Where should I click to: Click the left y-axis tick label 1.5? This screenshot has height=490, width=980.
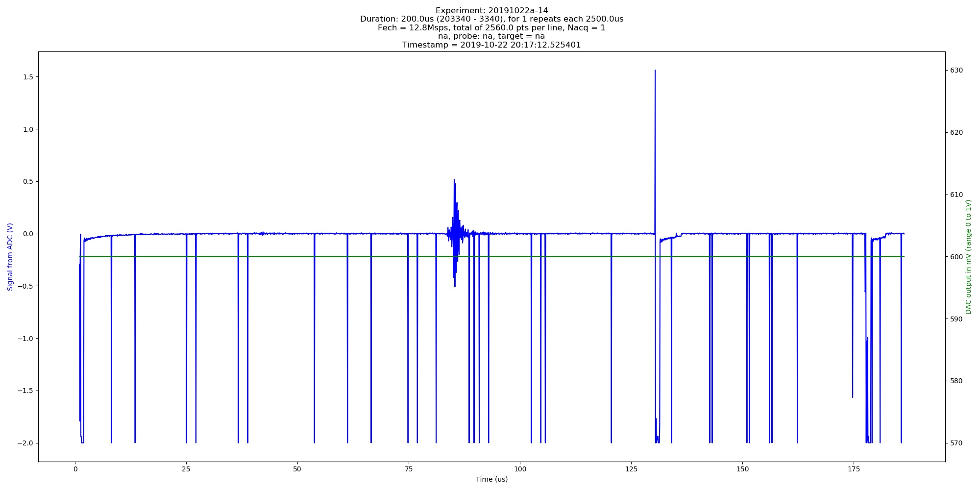pyautogui.click(x=28, y=77)
